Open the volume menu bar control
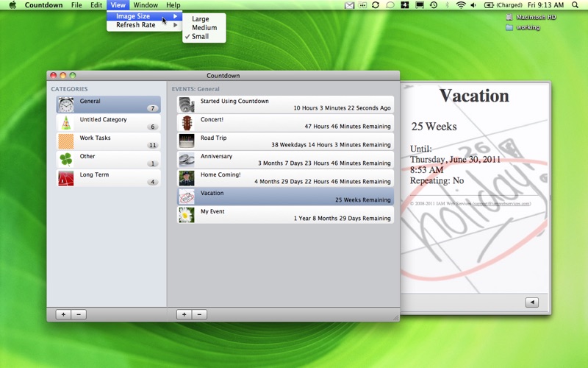The height and width of the screenshot is (368, 588). [473, 5]
